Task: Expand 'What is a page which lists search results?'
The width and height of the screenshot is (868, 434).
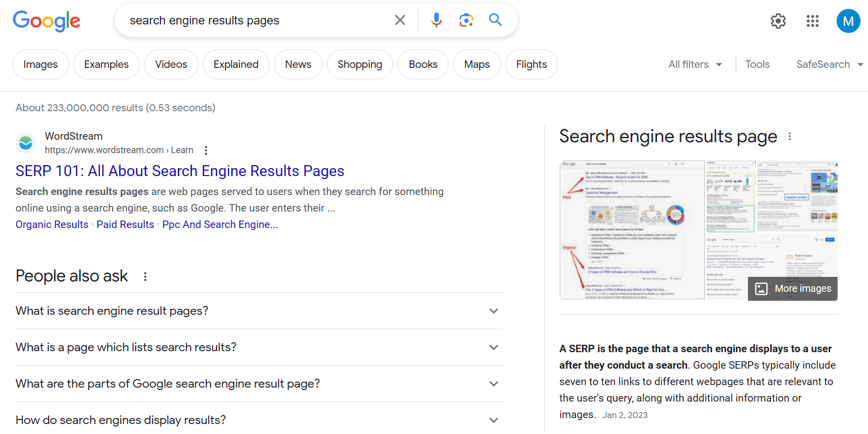Action: pos(259,347)
